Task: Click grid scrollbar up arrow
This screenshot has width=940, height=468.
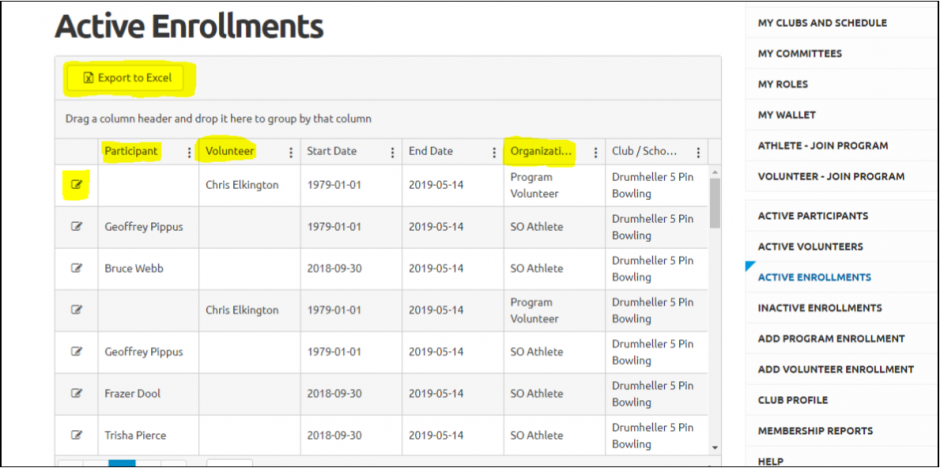Action: coord(715,172)
